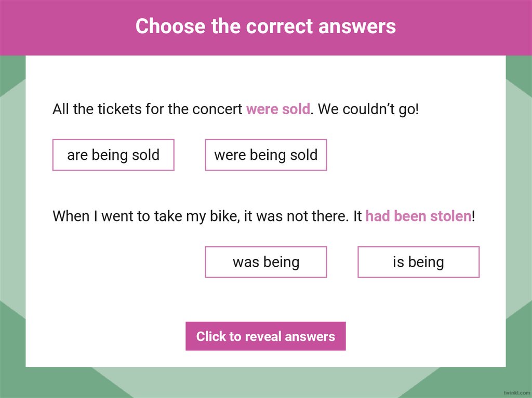Click 'All the tickets for the concert' text

(x=148, y=109)
